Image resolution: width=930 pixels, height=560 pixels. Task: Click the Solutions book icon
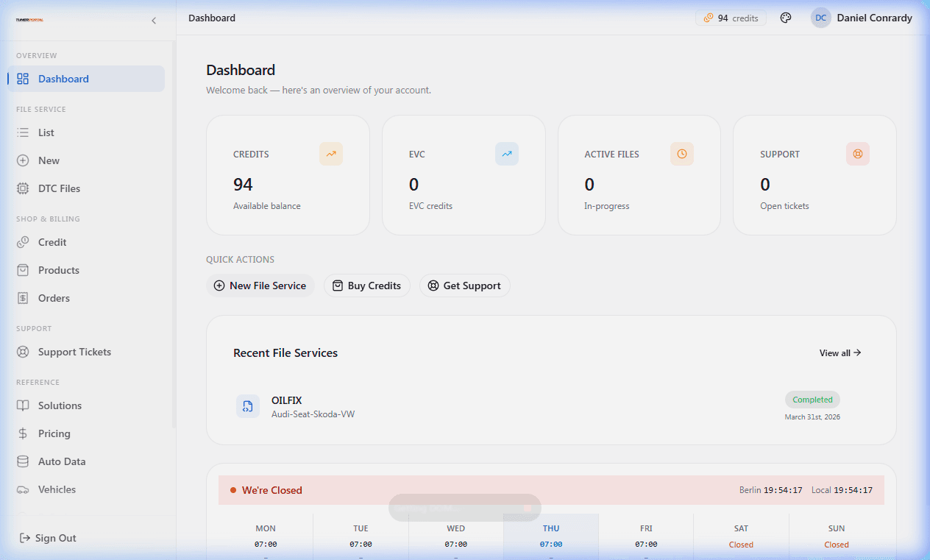23,405
